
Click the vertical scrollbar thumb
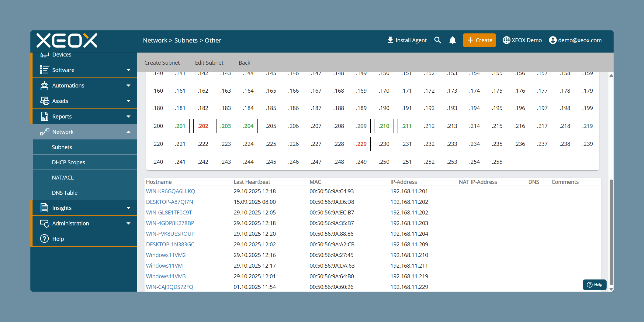(611, 232)
